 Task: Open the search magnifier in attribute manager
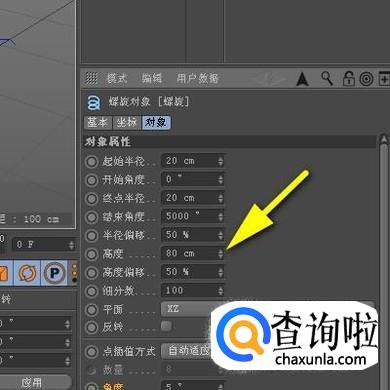tap(327, 79)
